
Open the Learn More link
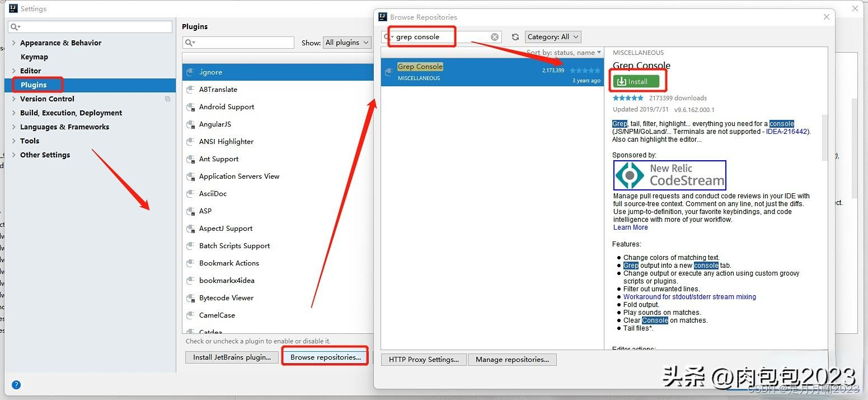(630, 227)
